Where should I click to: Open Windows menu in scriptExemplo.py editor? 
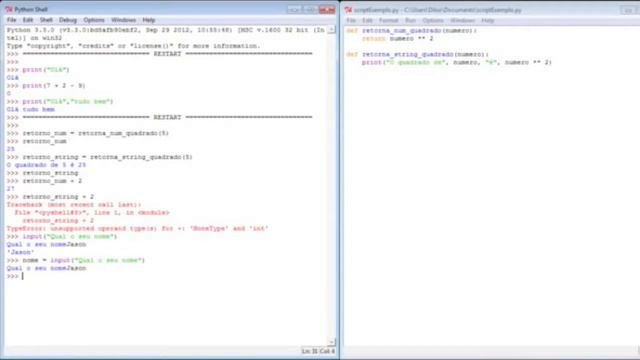(462, 20)
